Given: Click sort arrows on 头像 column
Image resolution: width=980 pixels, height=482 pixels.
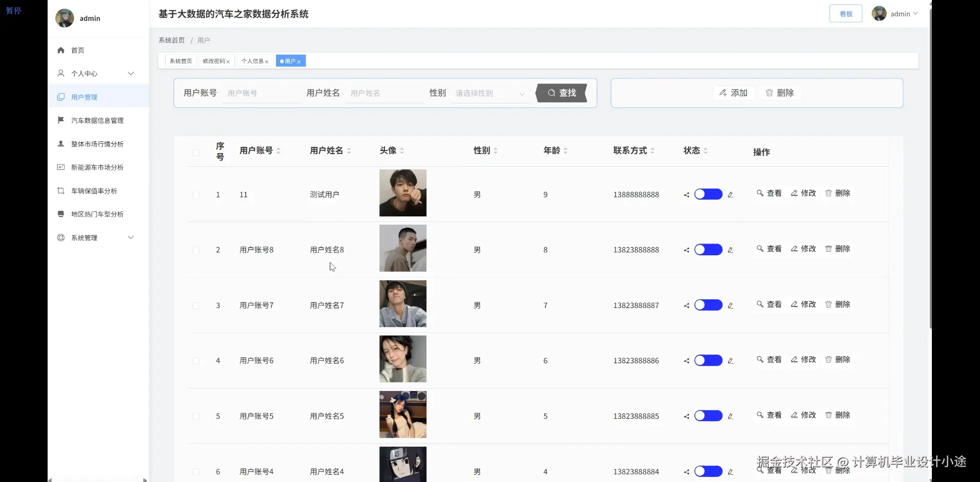Looking at the screenshot, I should tap(402, 150).
